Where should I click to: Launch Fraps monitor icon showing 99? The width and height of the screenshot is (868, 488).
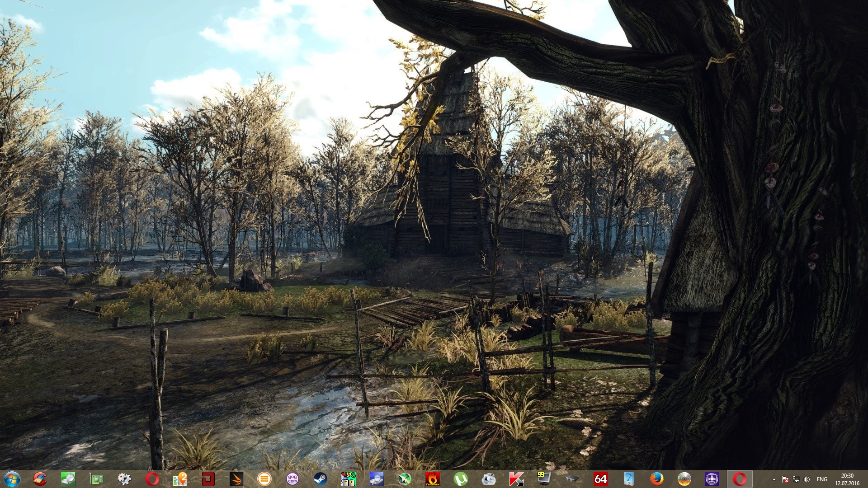pyautogui.click(x=544, y=479)
